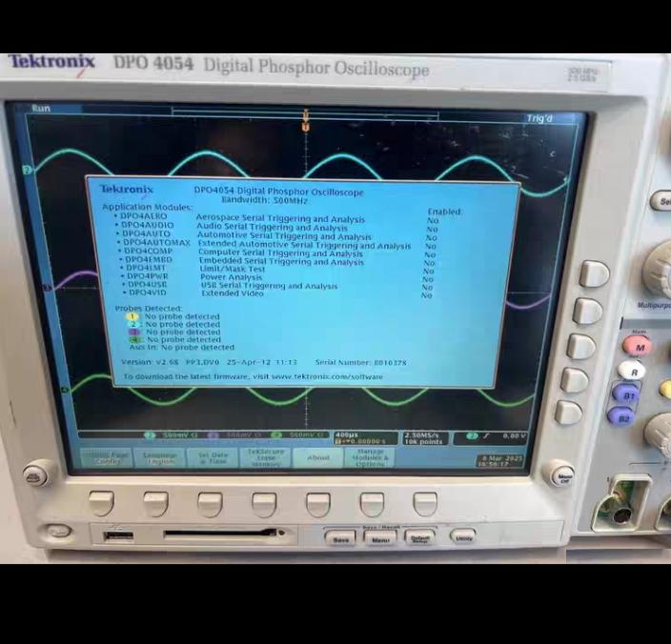
Task: Click channel 3 badge in vertical readout
Action: click(213, 435)
